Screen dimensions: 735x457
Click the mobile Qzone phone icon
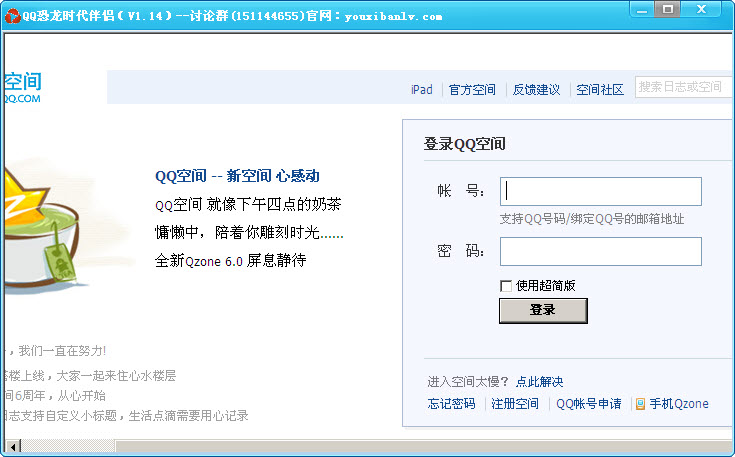(x=640, y=404)
